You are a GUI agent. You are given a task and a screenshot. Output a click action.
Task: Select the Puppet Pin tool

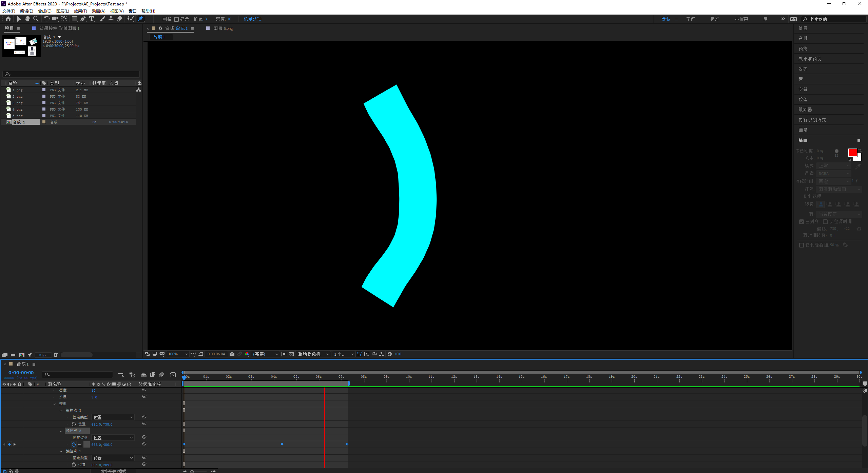click(140, 19)
